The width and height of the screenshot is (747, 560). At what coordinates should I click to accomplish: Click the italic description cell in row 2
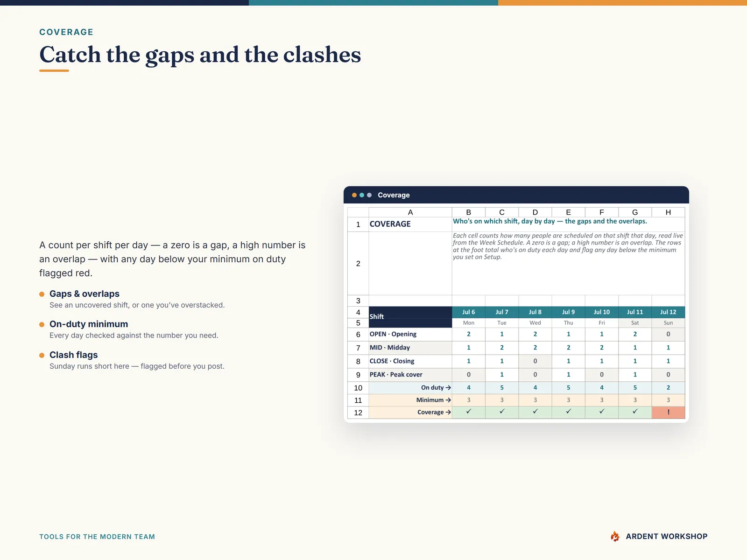tap(568, 264)
